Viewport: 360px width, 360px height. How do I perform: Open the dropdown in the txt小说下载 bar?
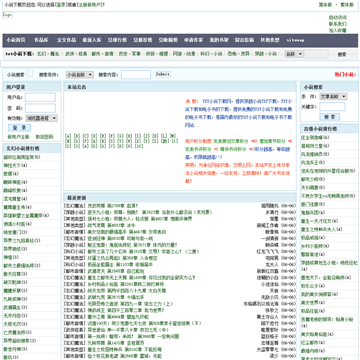pos(294,54)
